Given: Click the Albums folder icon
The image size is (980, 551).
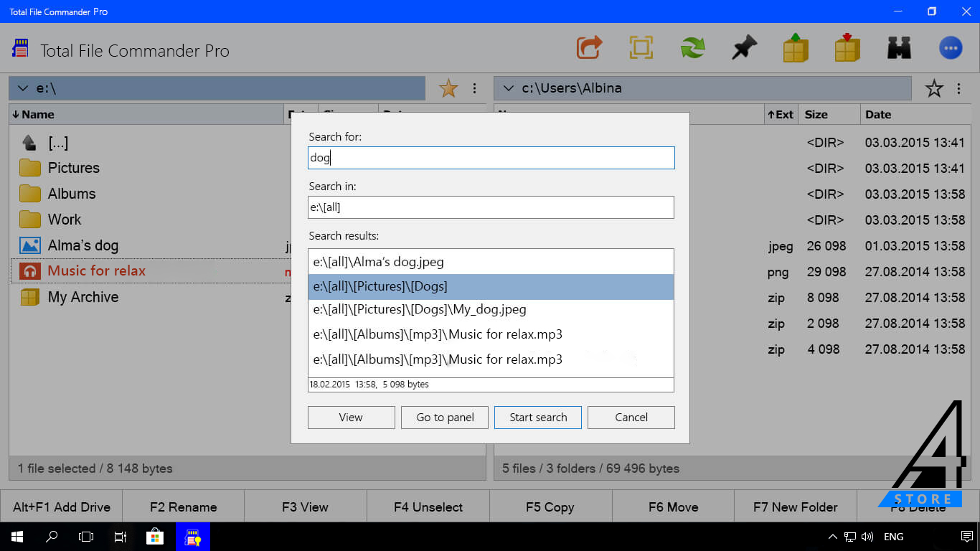Looking at the screenshot, I should [30, 194].
